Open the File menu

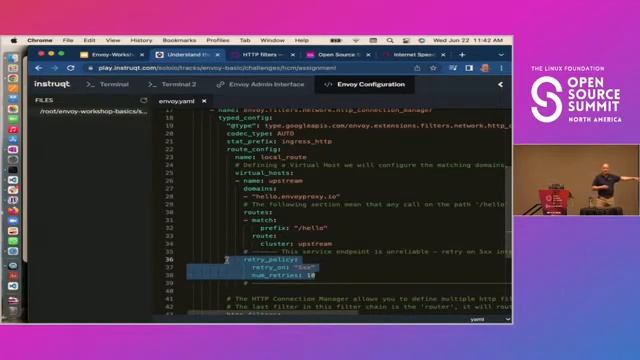68,40
